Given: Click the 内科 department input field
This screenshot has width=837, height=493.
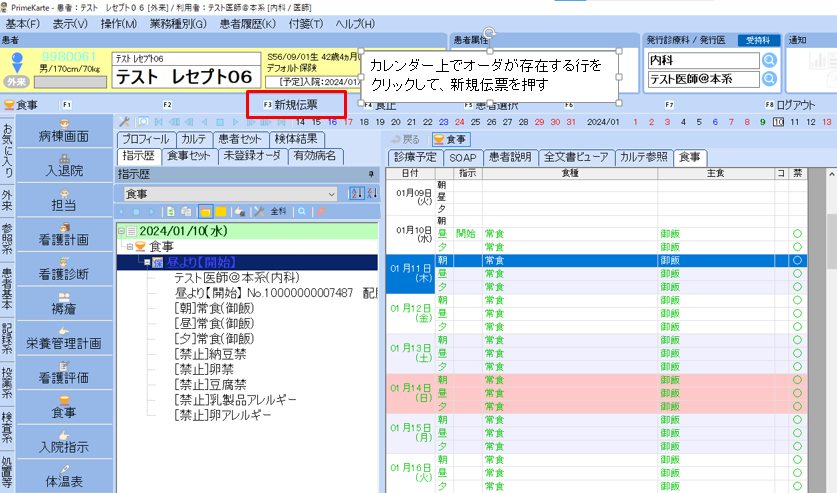Looking at the screenshot, I should (x=704, y=60).
